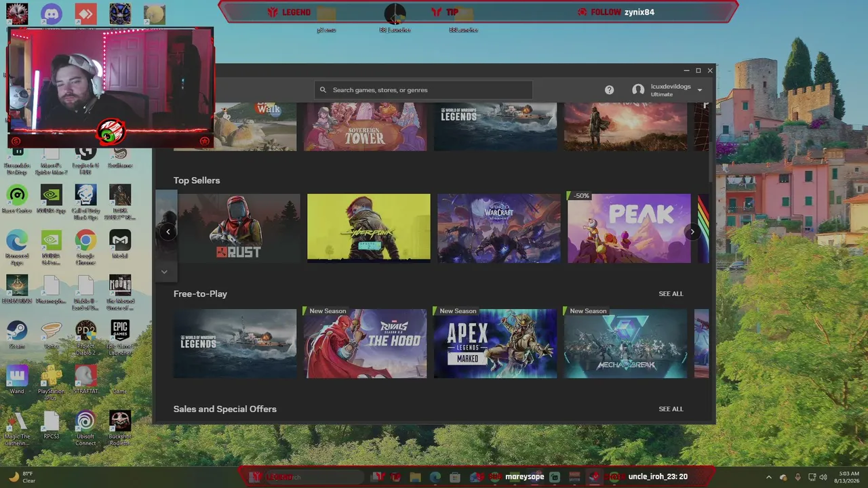
Task: Show hidden system tray icons
Action: pos(768,477)
